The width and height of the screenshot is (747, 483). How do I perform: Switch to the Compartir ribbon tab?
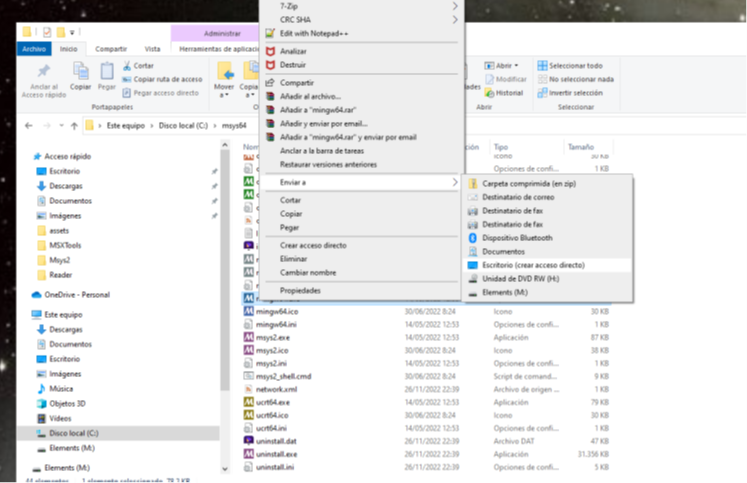[x=111, y=48]
